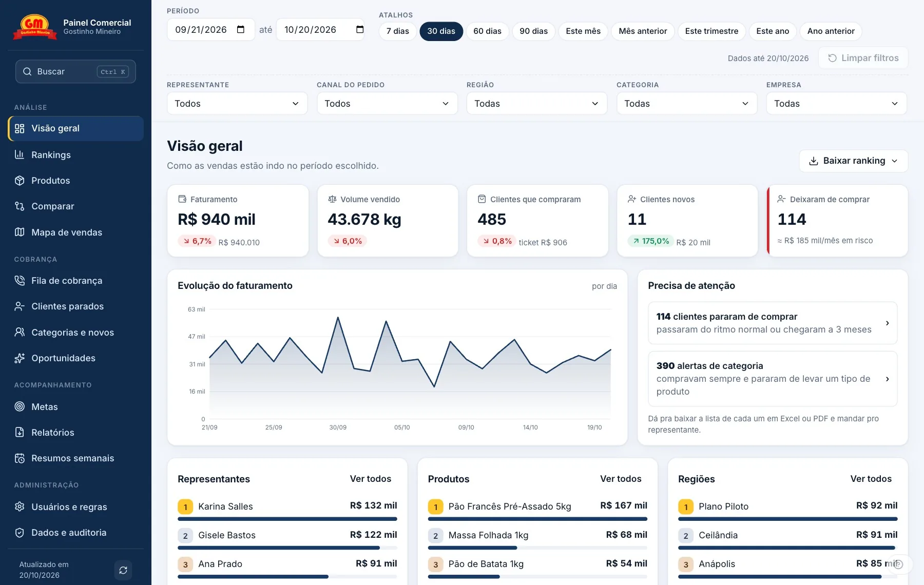Click the refresh icon beside Atualizado em
The height and width of the screenshot is (585, 924).
point(123,570)
